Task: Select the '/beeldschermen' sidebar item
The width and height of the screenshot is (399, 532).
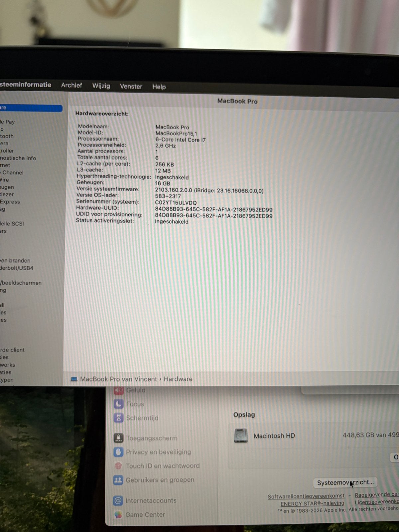Action: coord(21,283)
